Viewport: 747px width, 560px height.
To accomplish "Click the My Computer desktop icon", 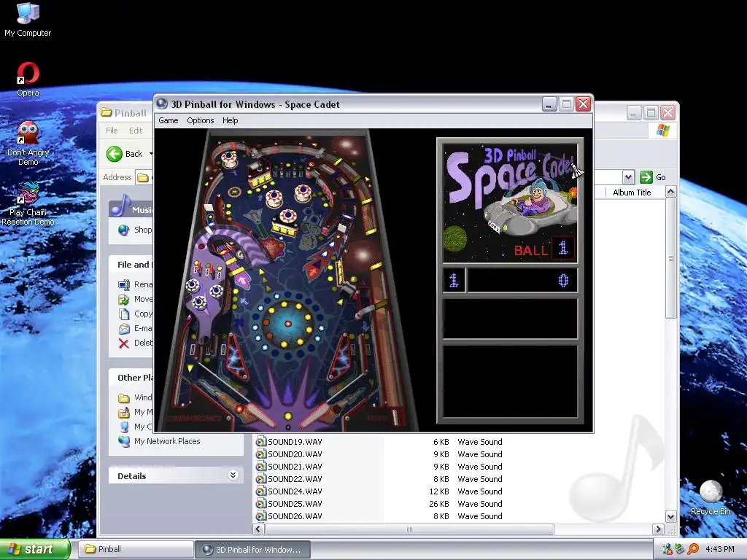I will (28, 19).
